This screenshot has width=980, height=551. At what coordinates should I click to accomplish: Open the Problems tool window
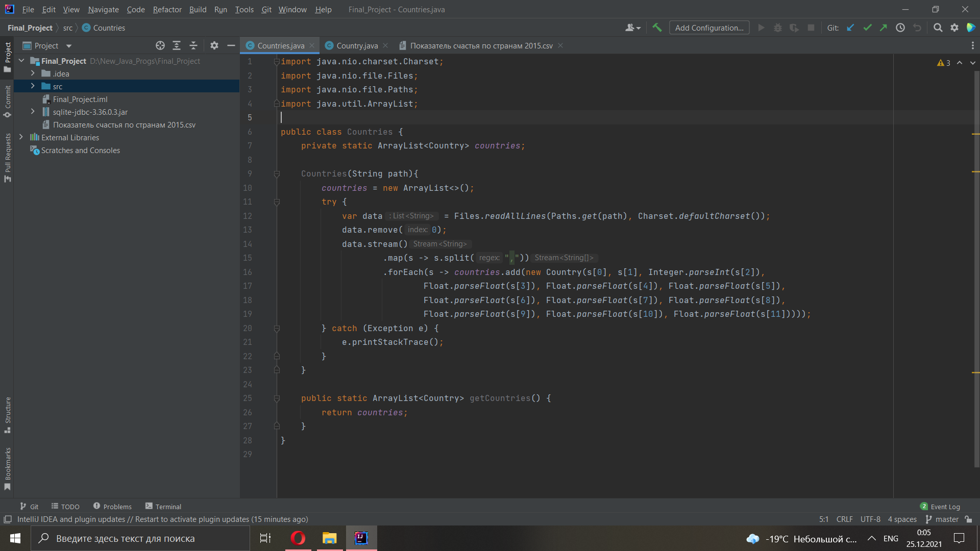tap(112, 506)
